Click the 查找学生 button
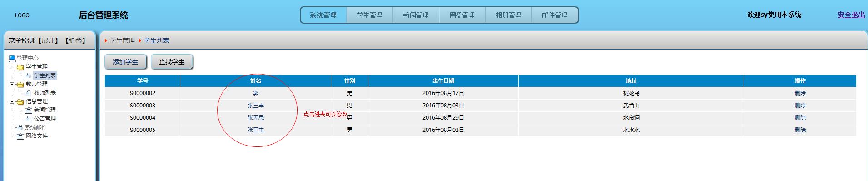 click(172, 62)
